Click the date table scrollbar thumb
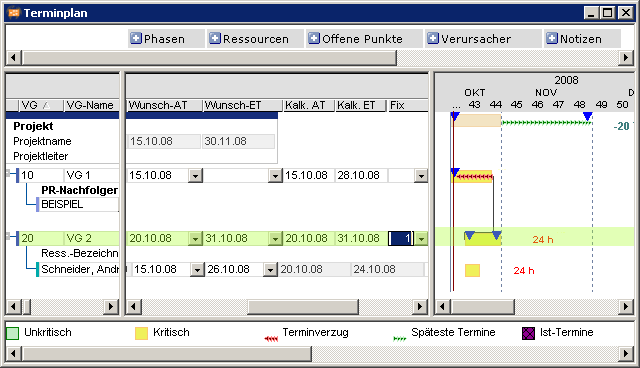This screenshot has height=368, width=640. click(x=303, y=306)
